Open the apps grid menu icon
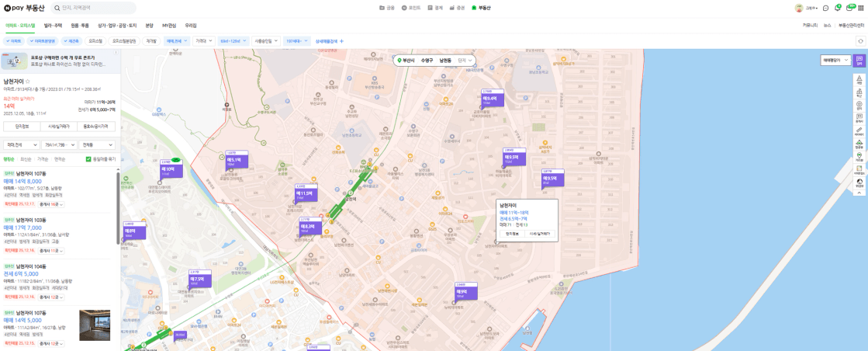This screenshot has width=868, height=351. coord(861,8)
